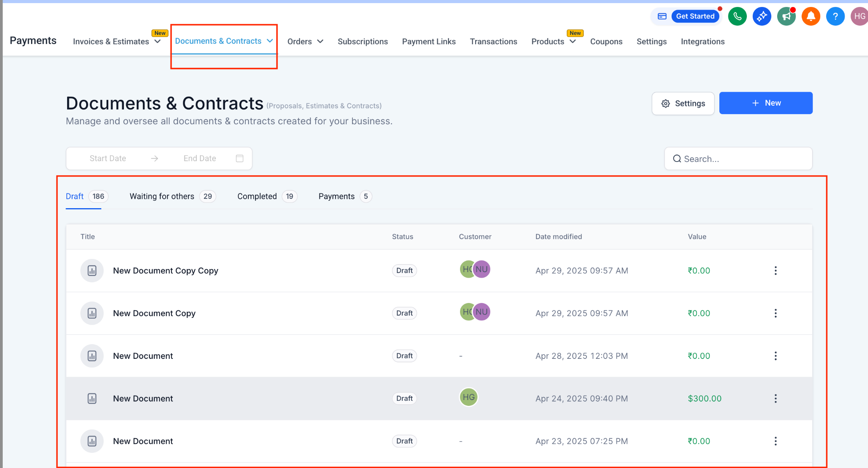Click document icon beside New Document Copy
The image size is (868, 468).
(x=92, y=313)
